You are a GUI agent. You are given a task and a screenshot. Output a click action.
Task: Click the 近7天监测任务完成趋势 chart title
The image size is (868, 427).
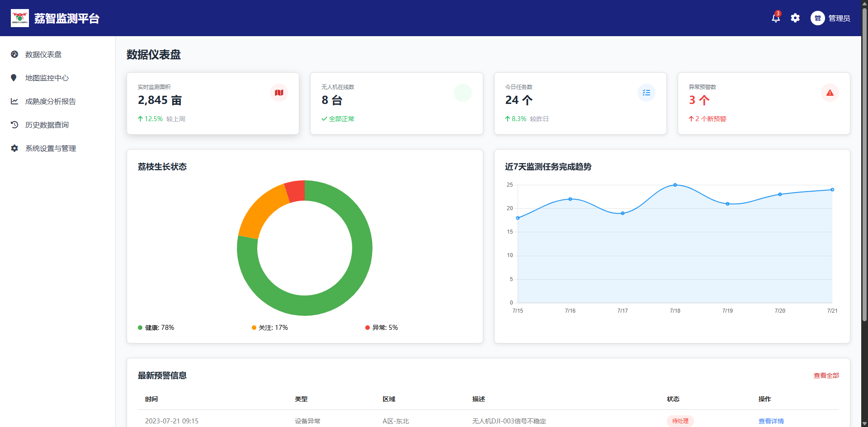click(548, 167)
